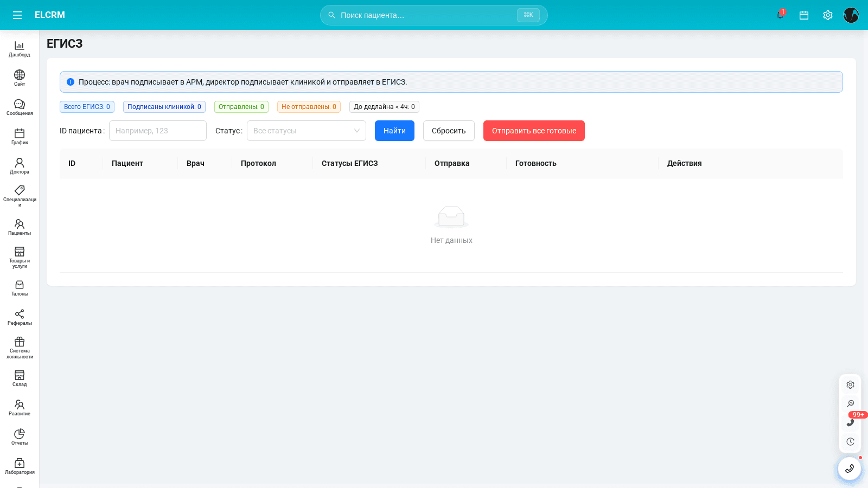The image size is (868, 488).
Task: Open Сообщения in sidebar
Action: pyautogui.click(x=20, y=107)
